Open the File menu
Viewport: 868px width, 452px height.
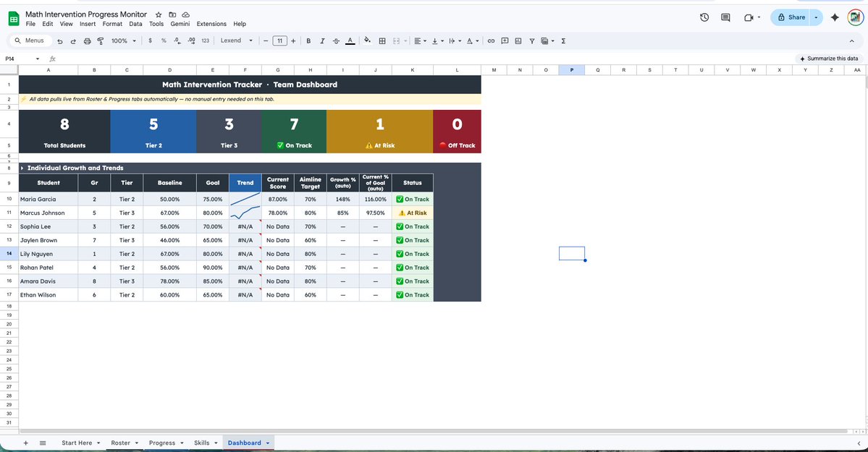(30, 24)
